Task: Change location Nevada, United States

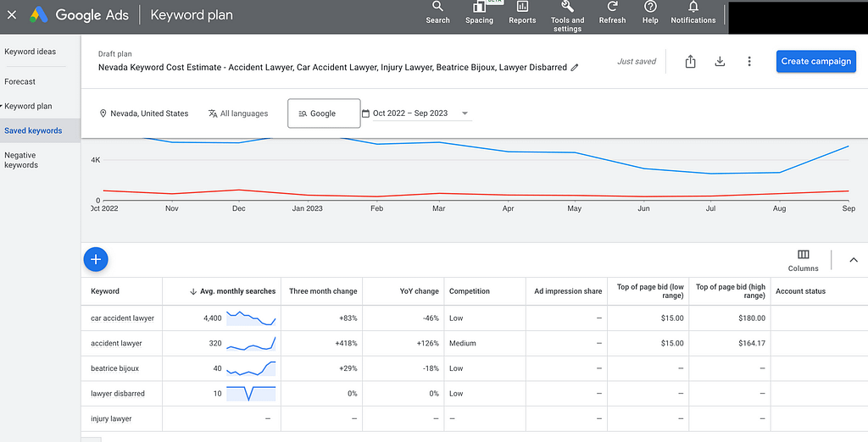Action: coord(144,113)
